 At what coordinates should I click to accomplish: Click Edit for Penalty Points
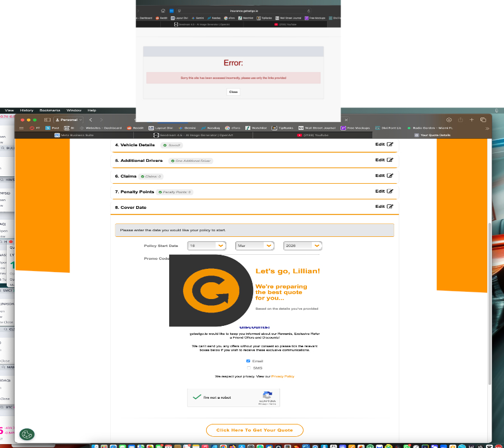[x=384, y=191]
